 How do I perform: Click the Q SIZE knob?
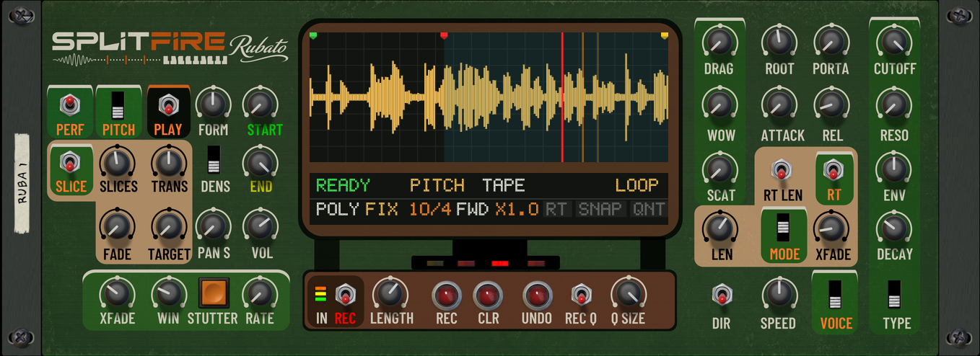point(628,294)
